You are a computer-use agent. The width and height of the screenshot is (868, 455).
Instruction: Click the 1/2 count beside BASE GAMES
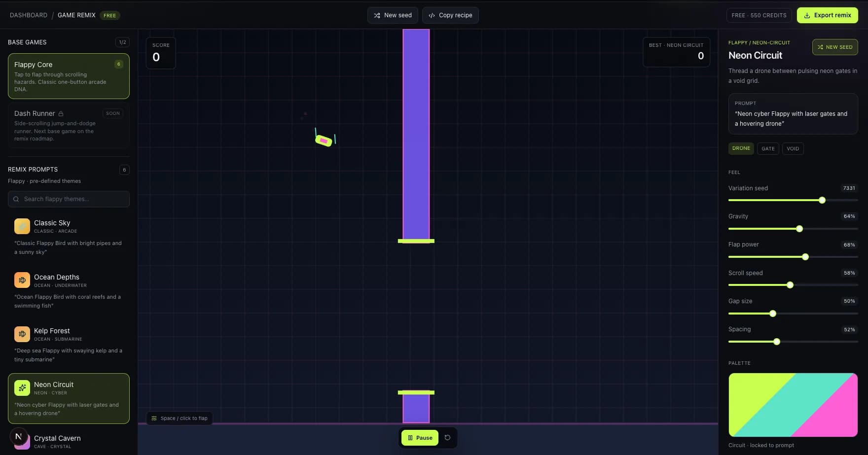point(122,42)
